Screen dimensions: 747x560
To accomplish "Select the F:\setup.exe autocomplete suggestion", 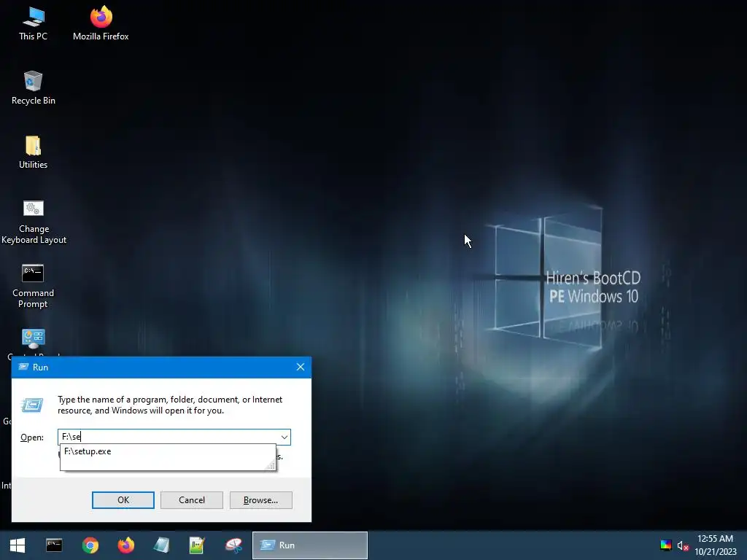I will pyautogui.click(x=168, y=451).
